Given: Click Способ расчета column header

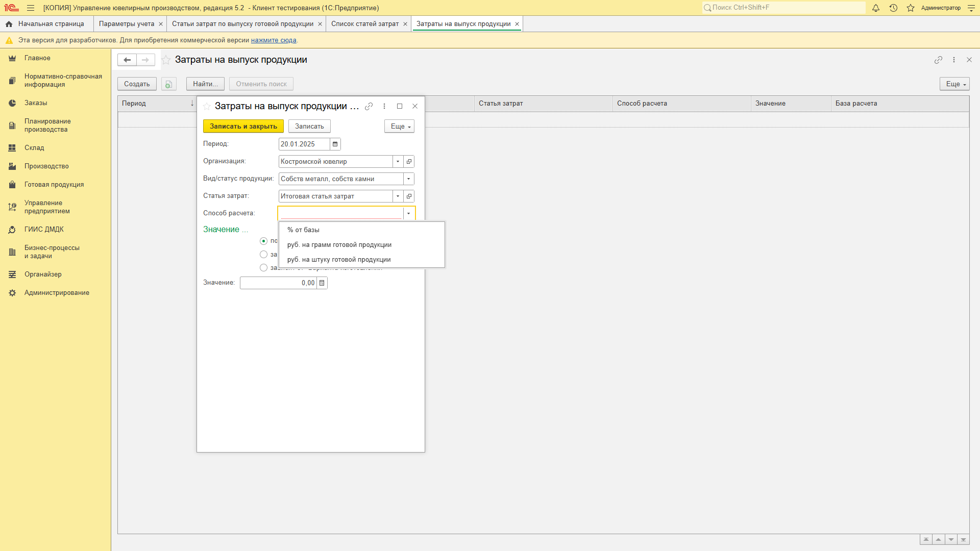Looking at the screenshot, I should 682,104.
